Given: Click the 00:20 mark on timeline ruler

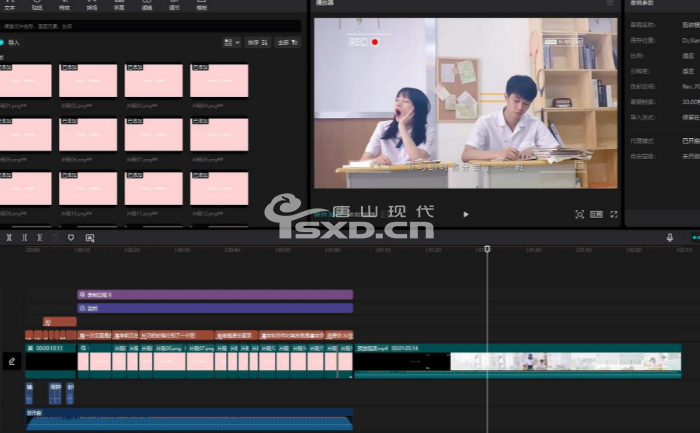Looking at the screenshot, I should pyautogui.click(x=132, y=250).
